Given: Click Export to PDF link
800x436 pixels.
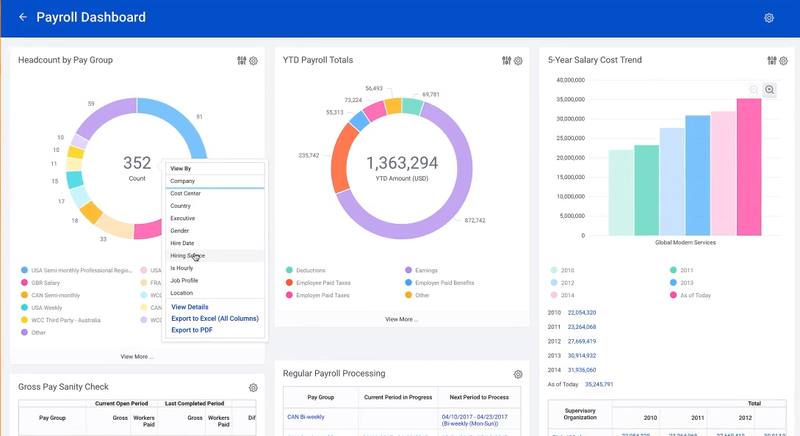Looking at the screenshot, I should (x=192, y=330).
